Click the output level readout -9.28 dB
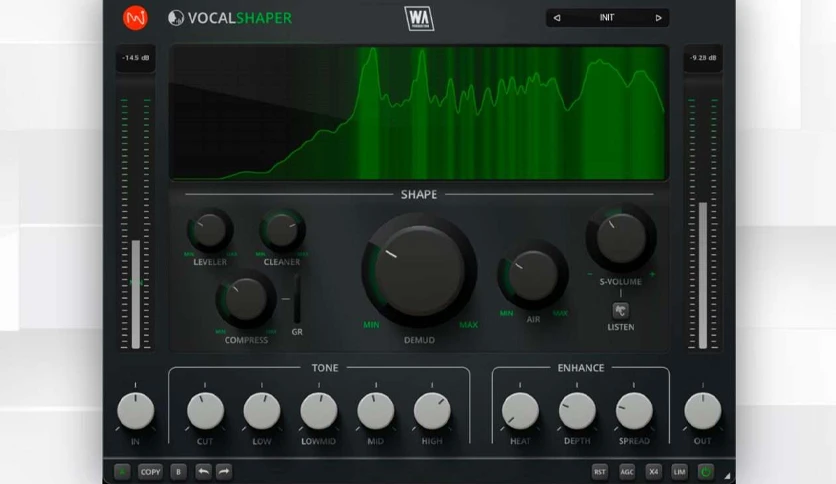The height and width of the screenshot is (484, 836). (703, 58)
